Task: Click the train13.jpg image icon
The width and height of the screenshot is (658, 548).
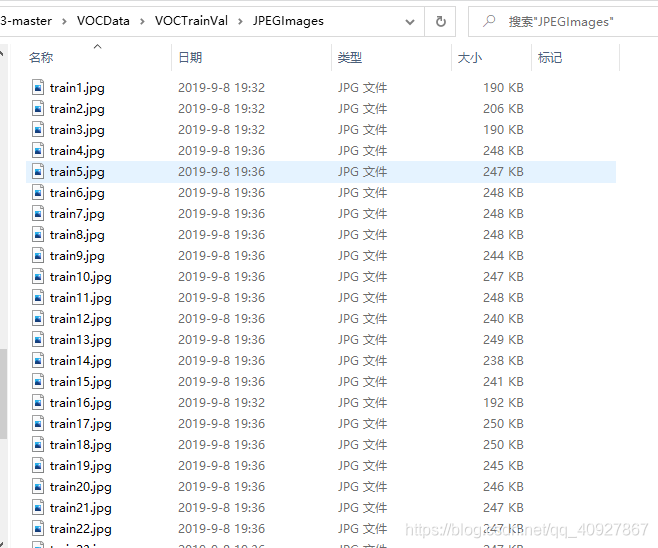Action: tap(38, 339)
